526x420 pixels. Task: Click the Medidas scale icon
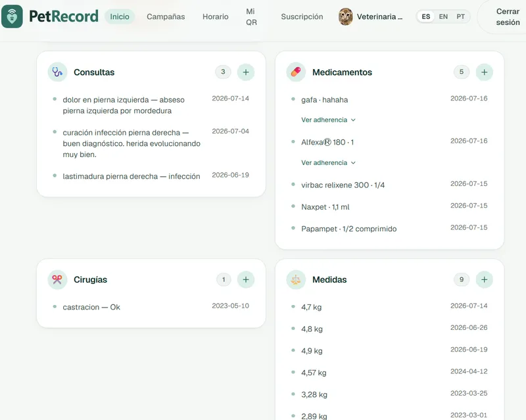(296, 279)
